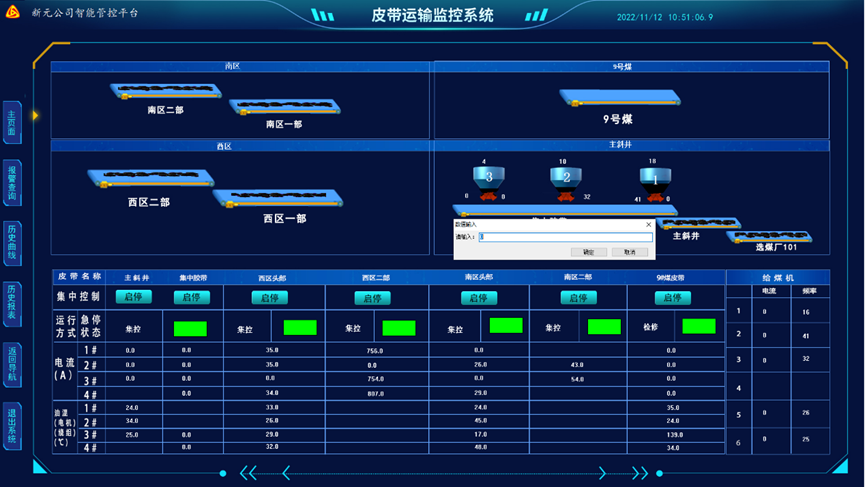Go to next page with single-right arrow
The height and width of the screenshot is (487, 865).
tap(602, 473)
